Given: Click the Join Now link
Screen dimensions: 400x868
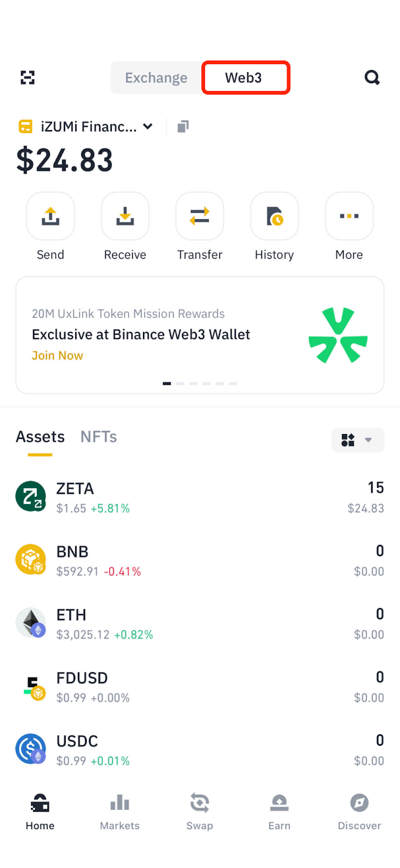Looking at the screenshot, I should [57, 355].
